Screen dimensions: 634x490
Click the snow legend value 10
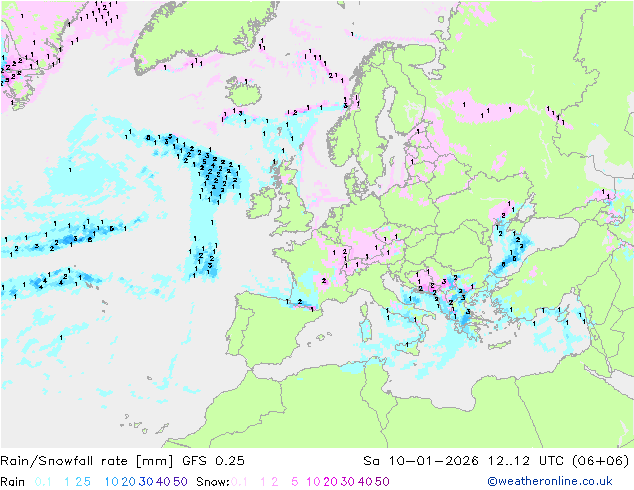tap(313, 482)
